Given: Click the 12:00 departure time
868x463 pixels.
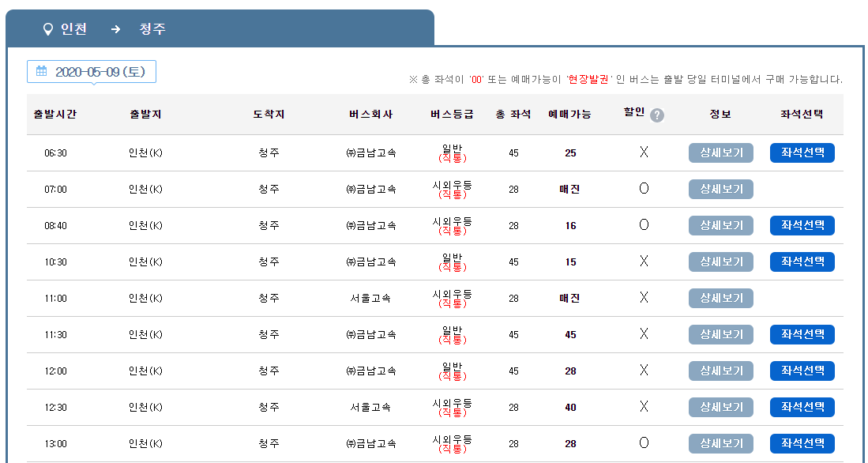Looking at the screenshot, I should pyautogui.click(x=55, y=371).
